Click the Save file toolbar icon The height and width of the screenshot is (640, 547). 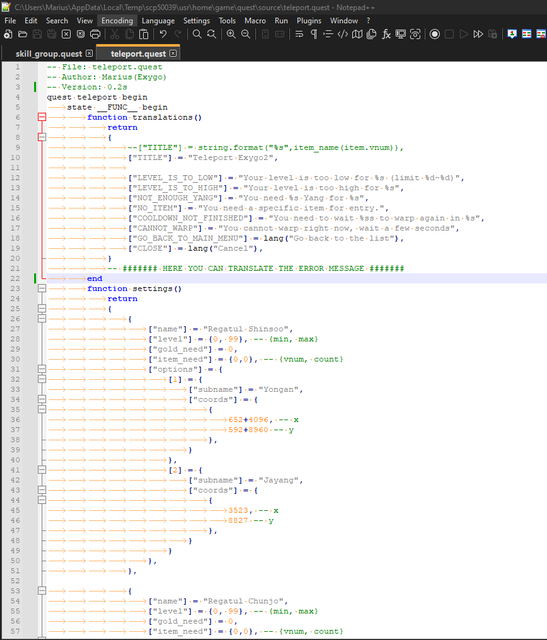click(37, 34)
